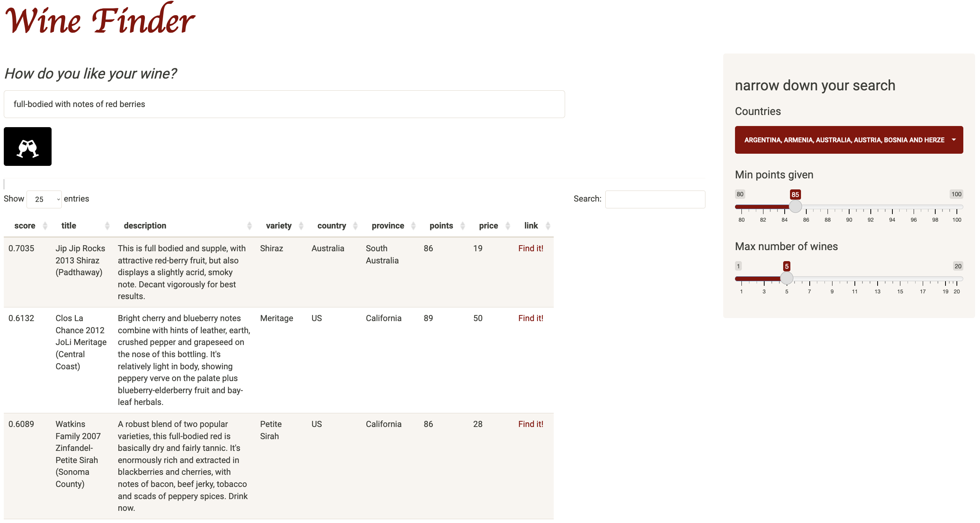The image size is (980, 523).
Task: Select the score value 0.7035
Action: coord(21,248)
